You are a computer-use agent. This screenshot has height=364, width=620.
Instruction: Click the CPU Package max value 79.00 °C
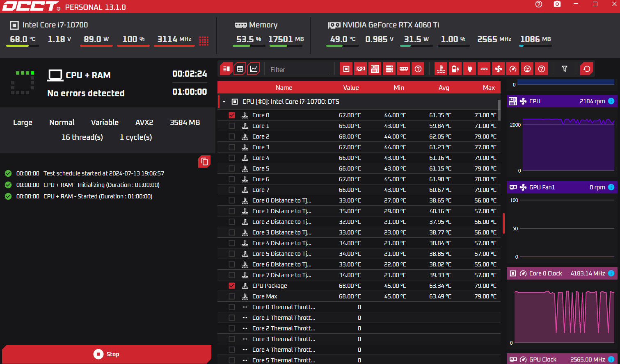(485, 286)
